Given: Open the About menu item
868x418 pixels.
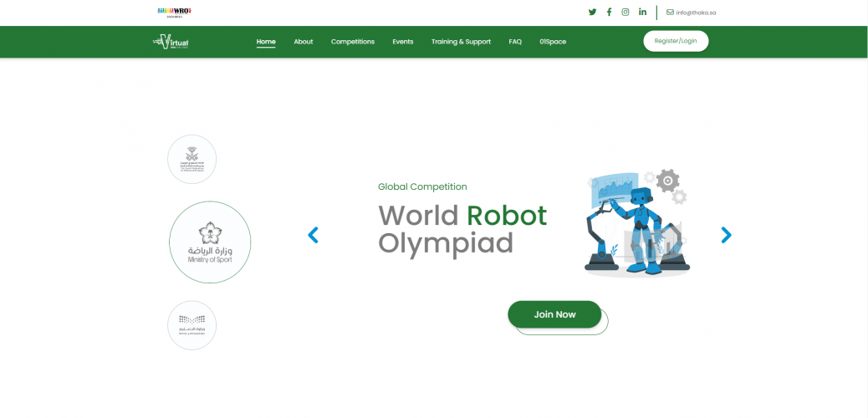Looking at the screenshot, I should tap(304, 42).
